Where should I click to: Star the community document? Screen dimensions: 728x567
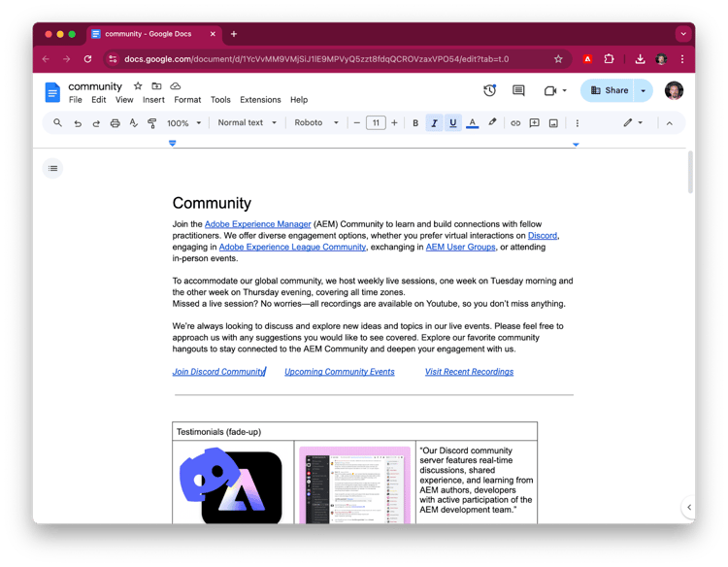138,85
